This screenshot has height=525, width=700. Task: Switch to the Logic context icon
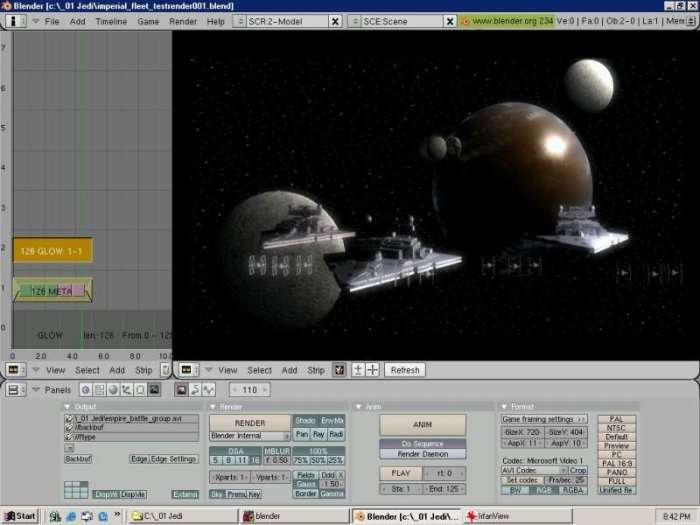[86, 390]
